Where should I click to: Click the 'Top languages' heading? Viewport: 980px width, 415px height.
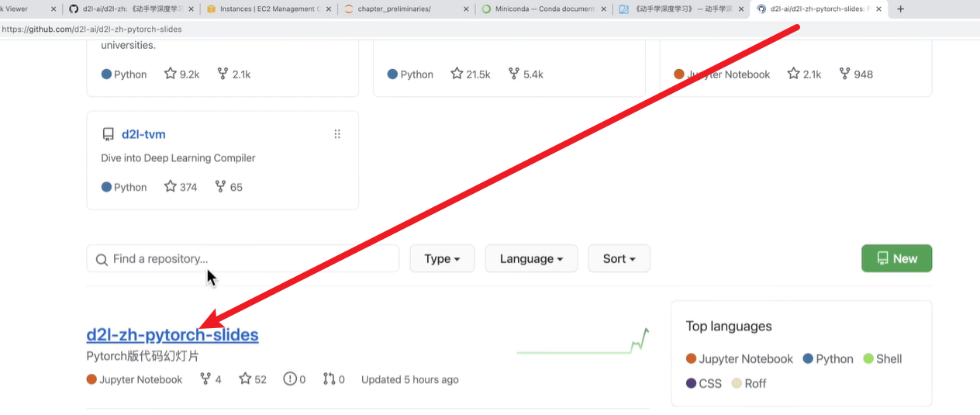coord(729,326)
